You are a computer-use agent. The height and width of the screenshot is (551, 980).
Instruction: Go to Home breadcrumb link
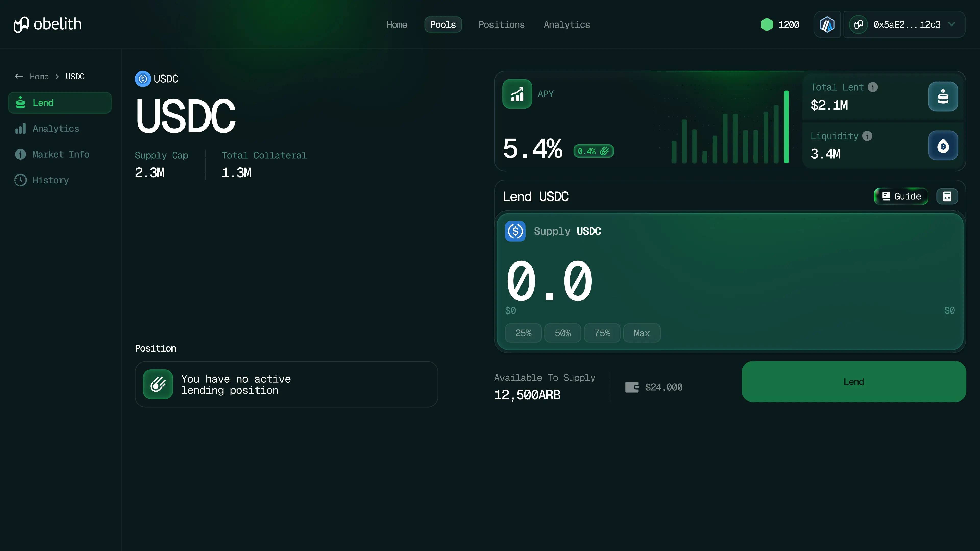click(39, 77)
